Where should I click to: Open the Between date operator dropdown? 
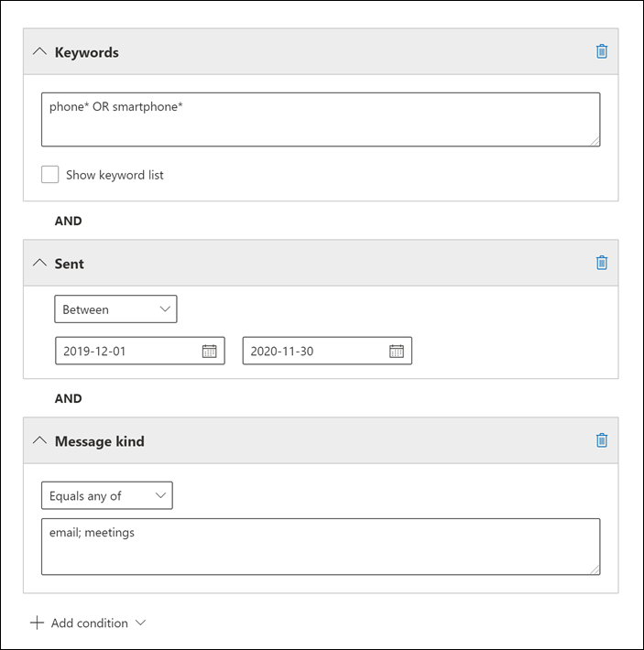coord(115,309)
